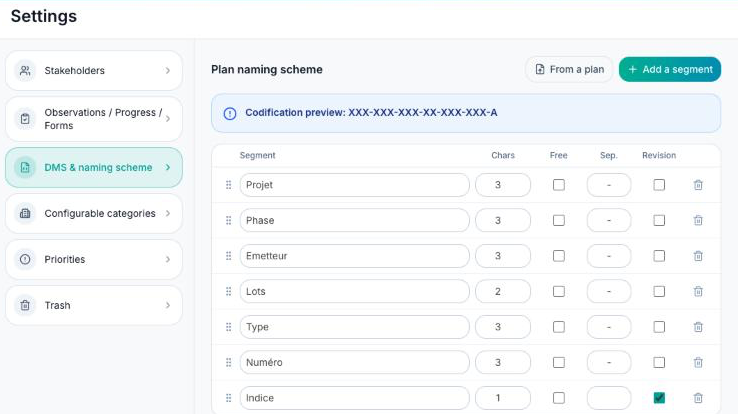This screenshot has height=414, width=738.
Task: Click the Trash bin sidebar icon
Action: (x=25, y=305)
